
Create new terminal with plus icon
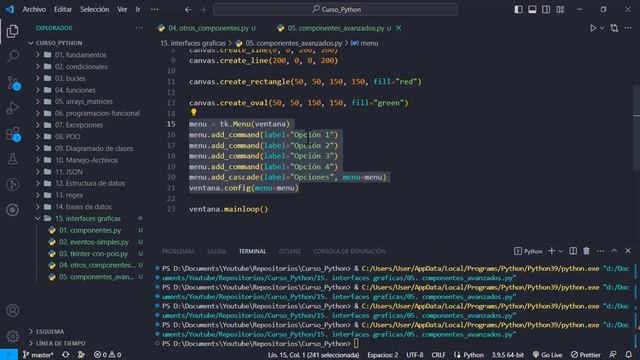[x=551, y=251]
